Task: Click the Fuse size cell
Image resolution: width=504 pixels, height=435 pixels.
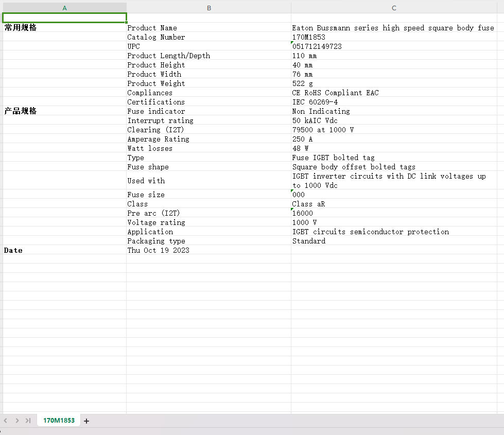Action: tap(209, 195)
